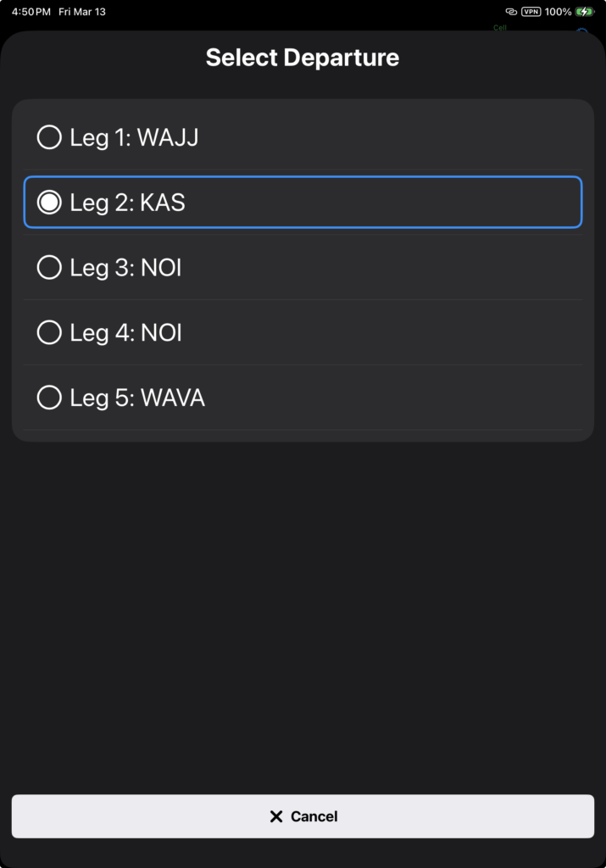Tap the 'Leg 4: NOI' departure label
Screen dimensions: 606x868
[x=125, y=333]
